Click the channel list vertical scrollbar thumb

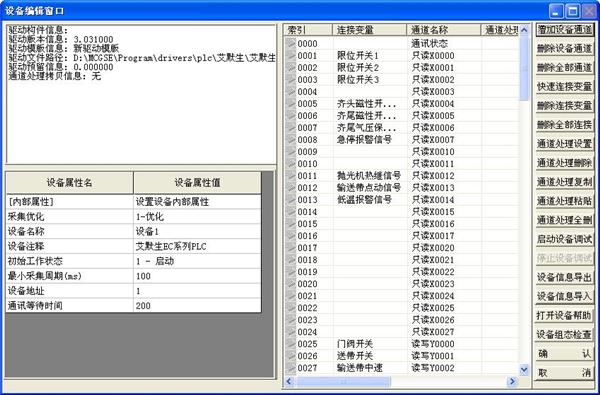click(x=524, y=68)
